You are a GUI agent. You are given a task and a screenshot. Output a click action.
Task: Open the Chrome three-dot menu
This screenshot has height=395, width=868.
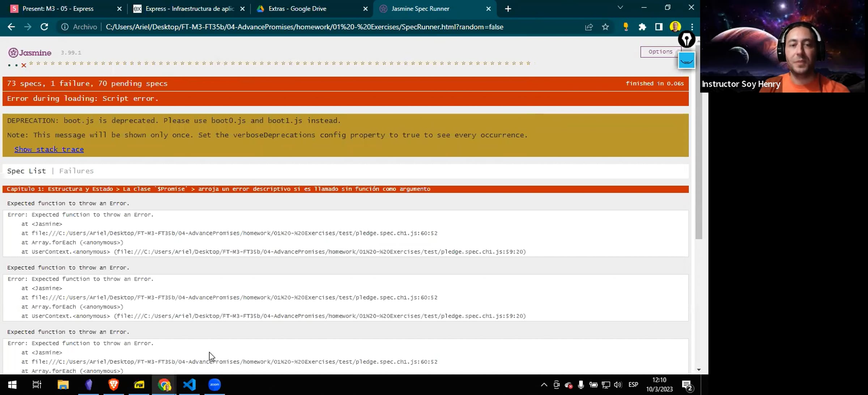(692, 27)
